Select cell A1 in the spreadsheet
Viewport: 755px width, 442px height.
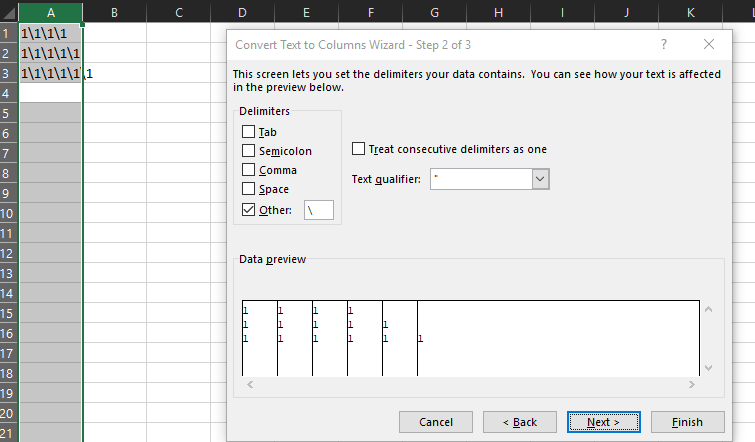[x=50, y=33]
